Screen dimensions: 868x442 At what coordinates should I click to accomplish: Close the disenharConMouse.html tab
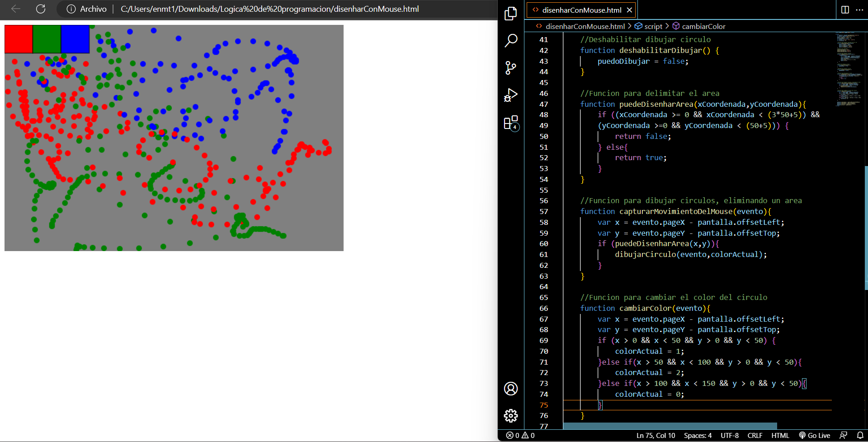tap(629, 10)
